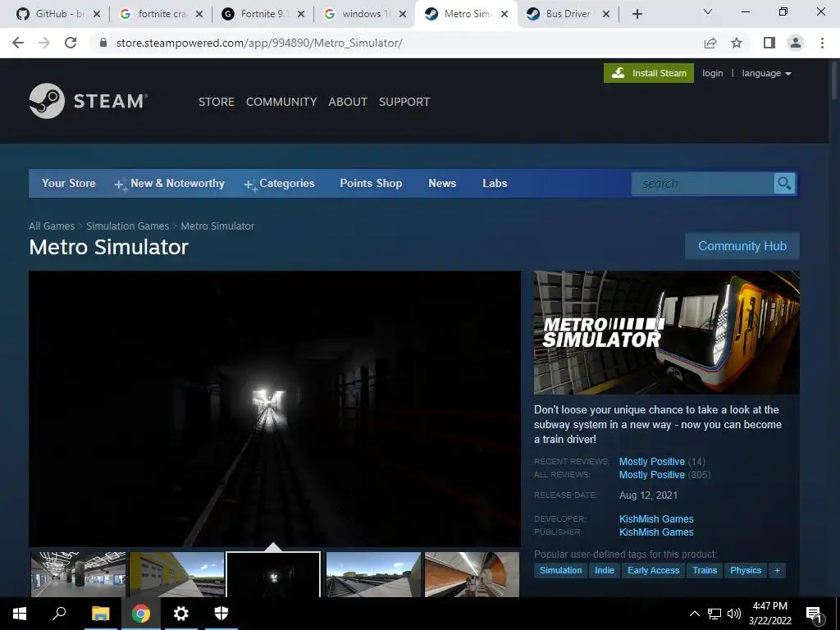Open Windows taskbar search

tap(59, 614)
